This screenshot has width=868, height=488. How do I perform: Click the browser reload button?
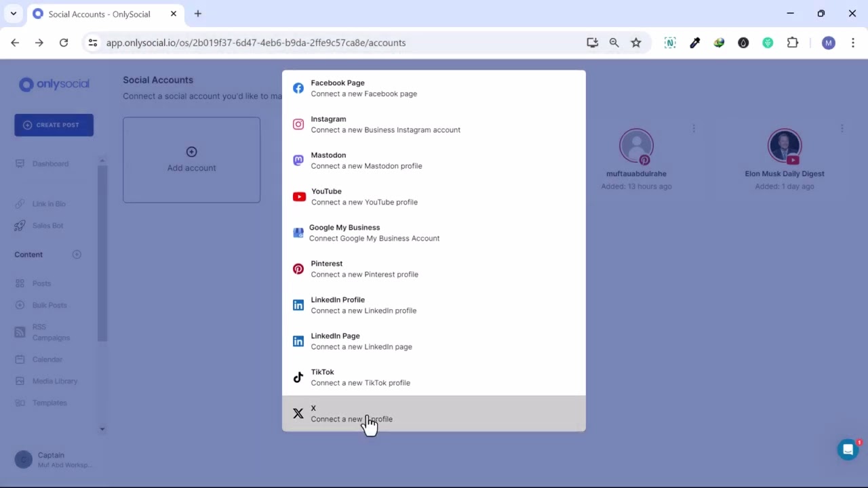pos(64,43)
